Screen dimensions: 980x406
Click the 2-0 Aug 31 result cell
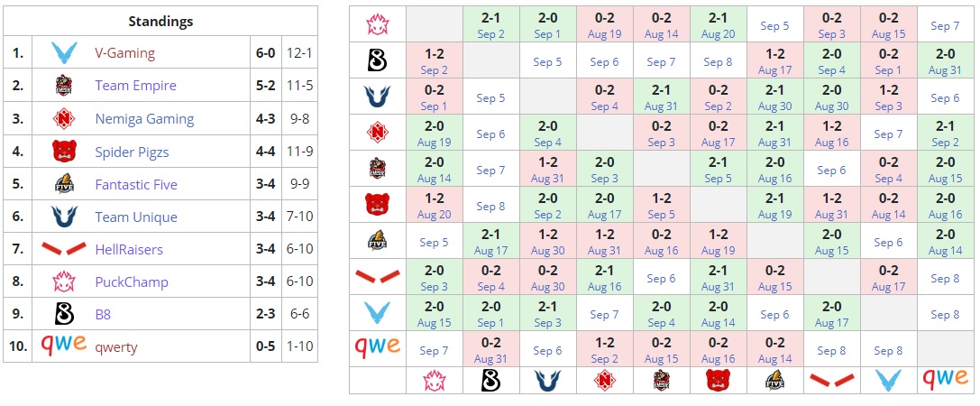pyautogui.click(x=945, y=61)
